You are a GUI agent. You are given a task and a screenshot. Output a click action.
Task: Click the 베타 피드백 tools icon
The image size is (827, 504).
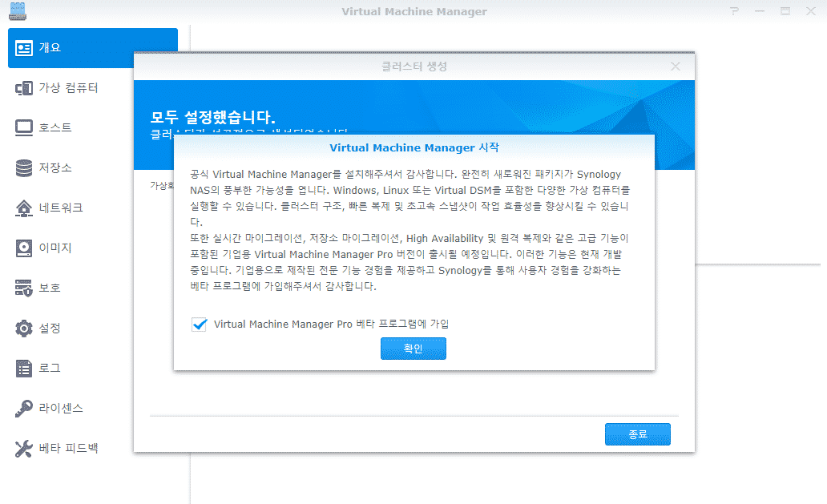pyautogui.click(x=24, y=449)
